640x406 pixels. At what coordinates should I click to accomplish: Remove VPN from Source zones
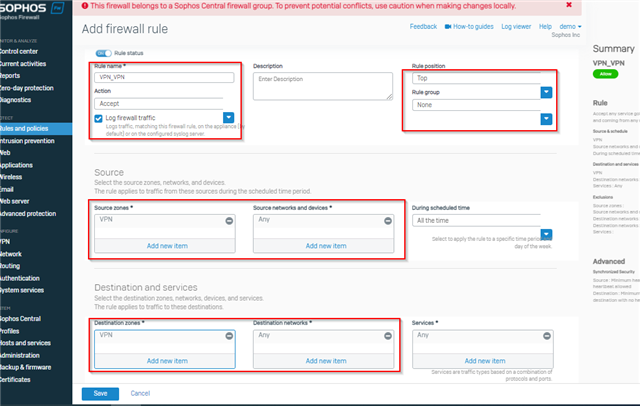tap(229, 221)
